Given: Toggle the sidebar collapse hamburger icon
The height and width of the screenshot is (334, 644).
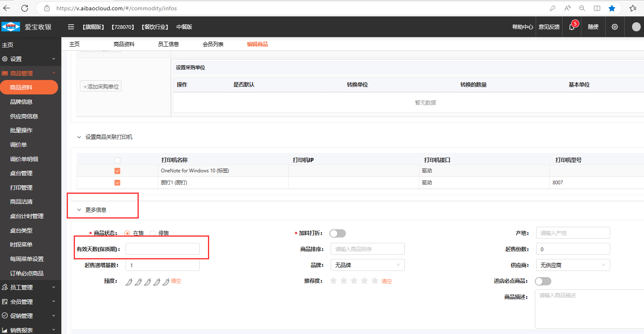Looking at the screenshot, I should [x=71, y=27].
